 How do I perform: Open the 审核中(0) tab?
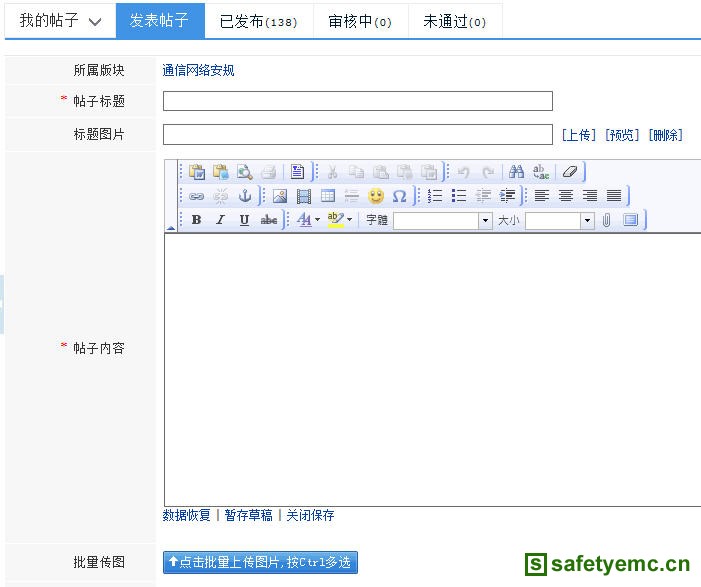coord(360,21)
